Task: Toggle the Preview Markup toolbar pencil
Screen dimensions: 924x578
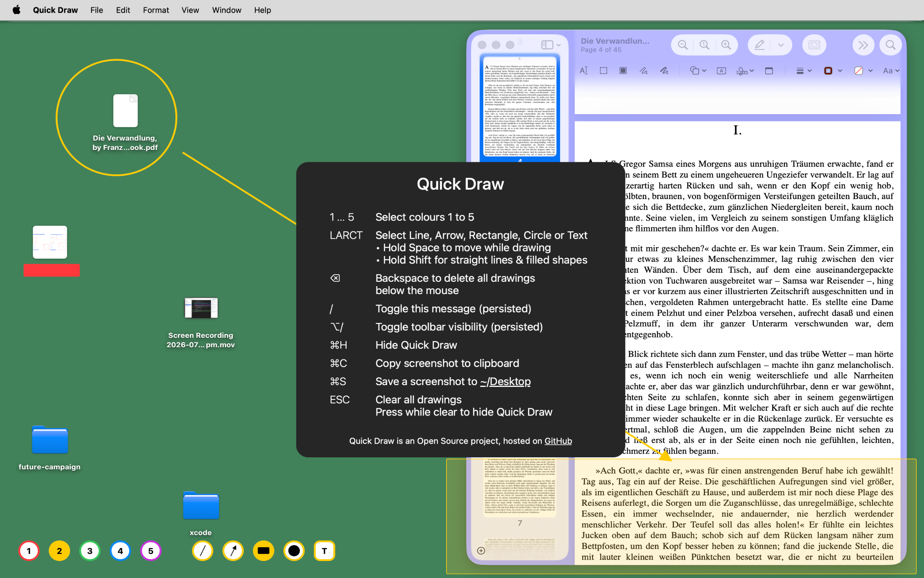Action: click(759, 45)
